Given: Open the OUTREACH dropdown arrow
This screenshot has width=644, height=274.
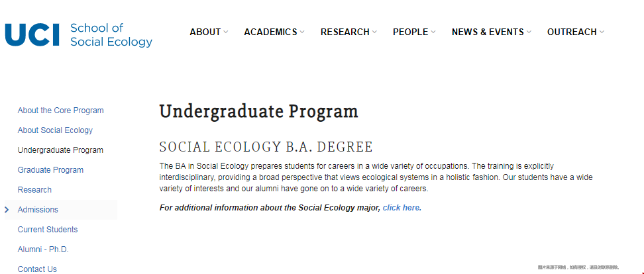Looking at the screenshot, I should pos(602,32).
